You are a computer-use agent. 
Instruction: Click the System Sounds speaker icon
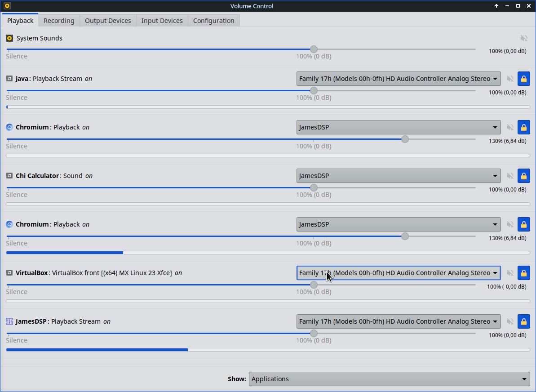click(x=9, y=38)
